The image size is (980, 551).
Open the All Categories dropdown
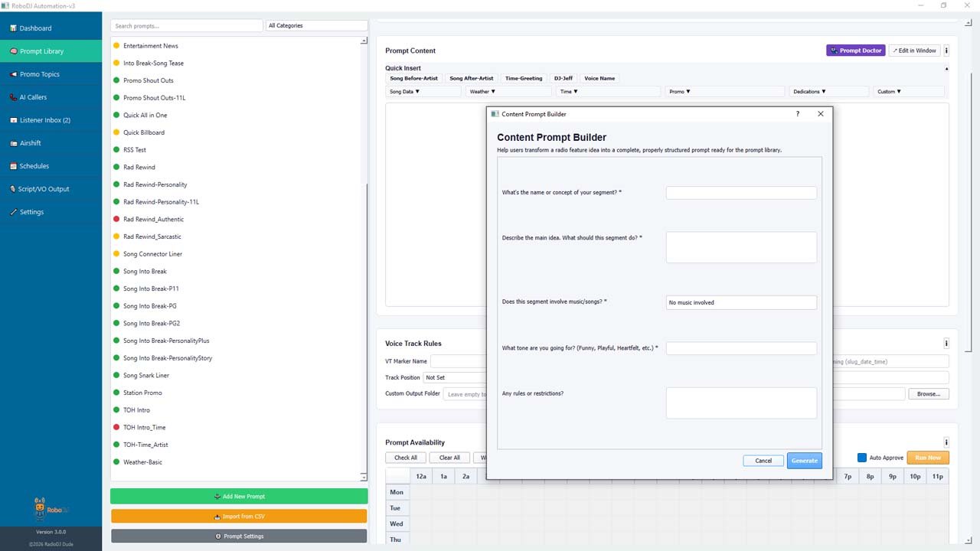point(317,26)
